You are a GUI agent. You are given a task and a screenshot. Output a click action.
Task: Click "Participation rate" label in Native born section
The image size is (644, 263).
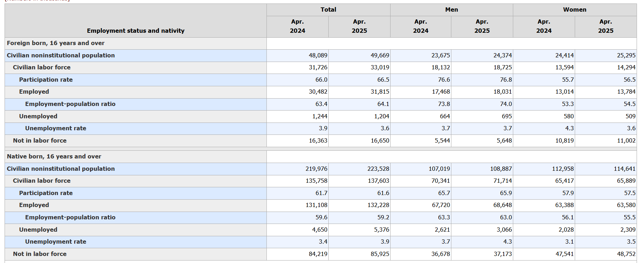pos(46,193)
